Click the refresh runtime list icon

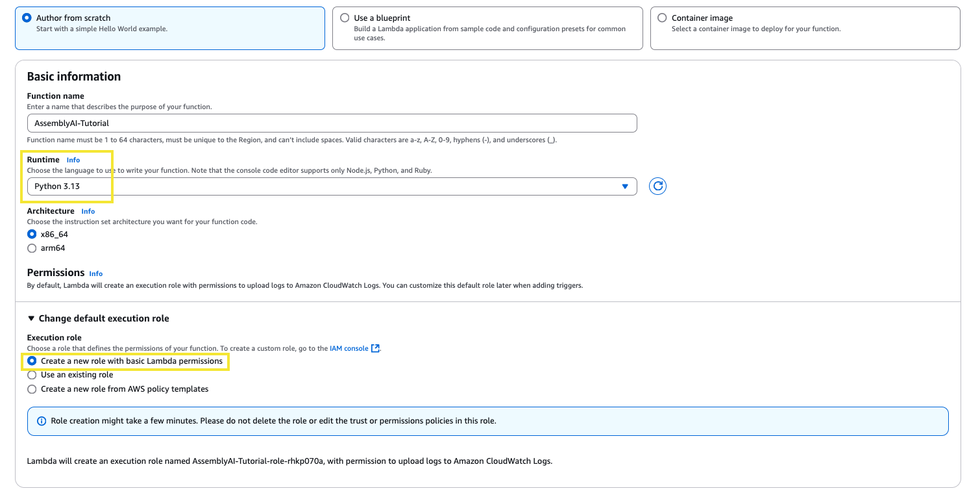coord(657,186)
